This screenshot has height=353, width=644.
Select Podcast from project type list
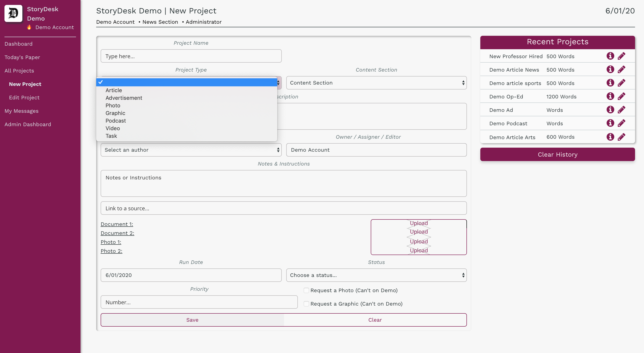click(116, 121)
